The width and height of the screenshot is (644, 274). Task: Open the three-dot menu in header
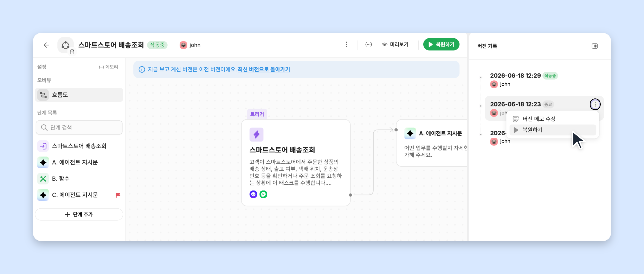(347, 45)
